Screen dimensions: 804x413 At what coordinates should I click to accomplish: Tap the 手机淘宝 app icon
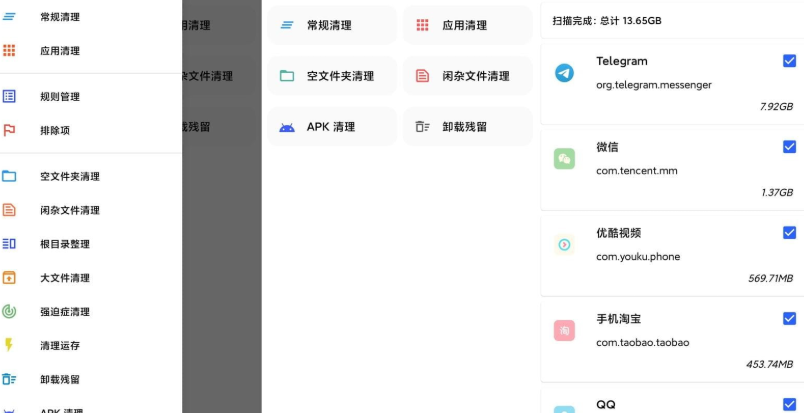(x=564, y=331)
